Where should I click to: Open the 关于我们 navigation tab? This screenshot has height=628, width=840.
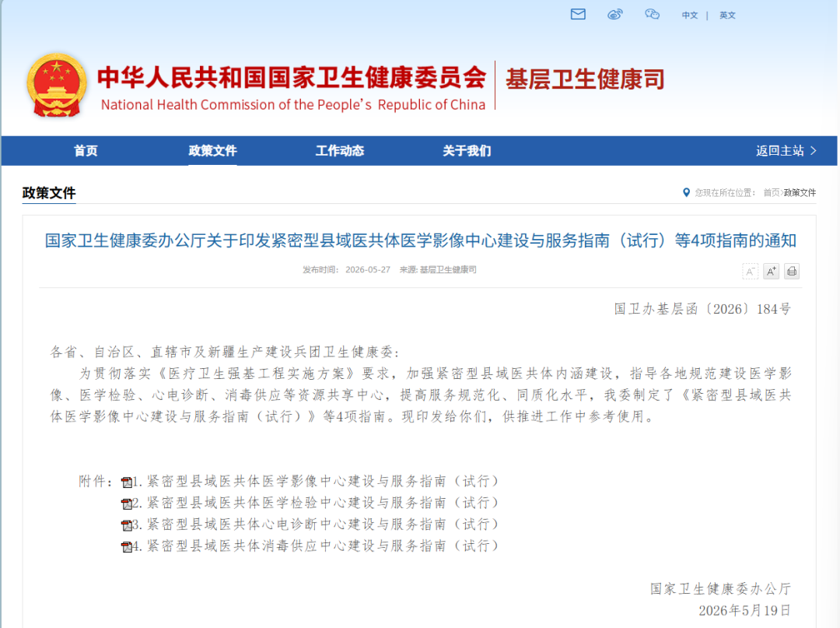467,150
